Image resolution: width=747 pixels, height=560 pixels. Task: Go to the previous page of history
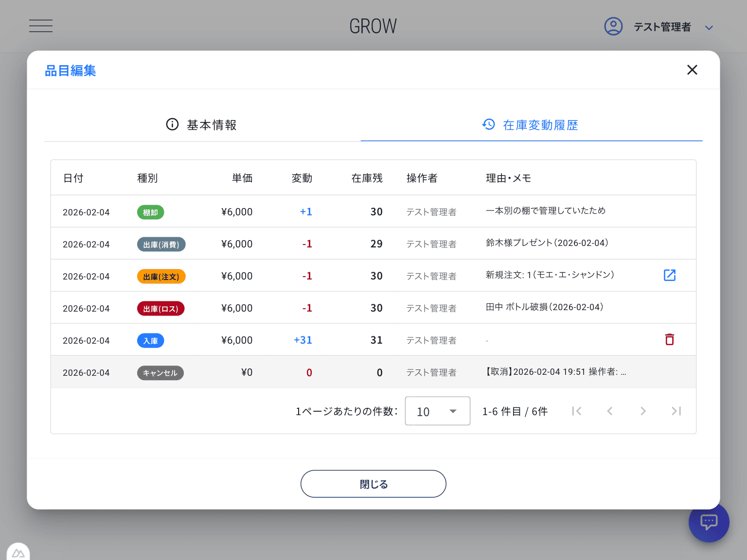[610, 411]
